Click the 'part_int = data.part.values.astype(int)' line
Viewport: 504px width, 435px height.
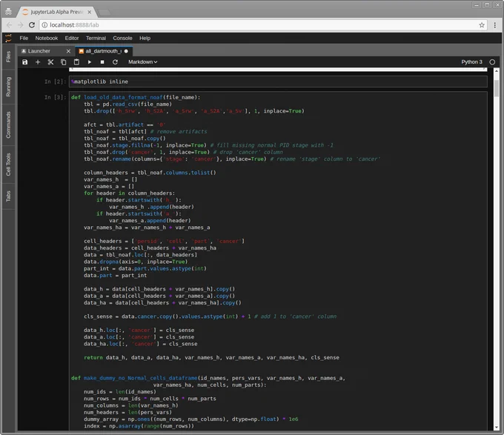[145, 268]
